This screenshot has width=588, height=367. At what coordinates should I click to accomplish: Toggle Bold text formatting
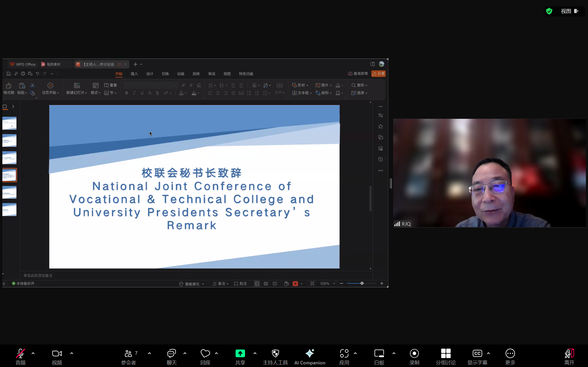[126, 93]
